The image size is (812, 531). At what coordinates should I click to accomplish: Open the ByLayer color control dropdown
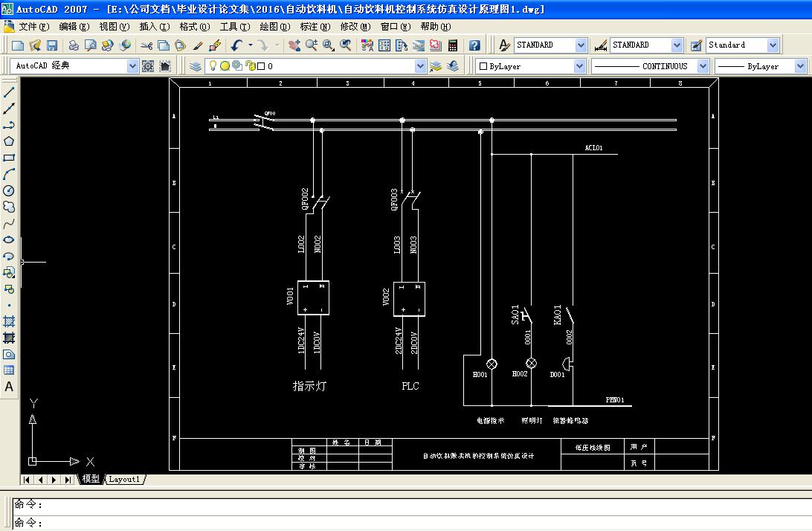(x=579, y=66)
